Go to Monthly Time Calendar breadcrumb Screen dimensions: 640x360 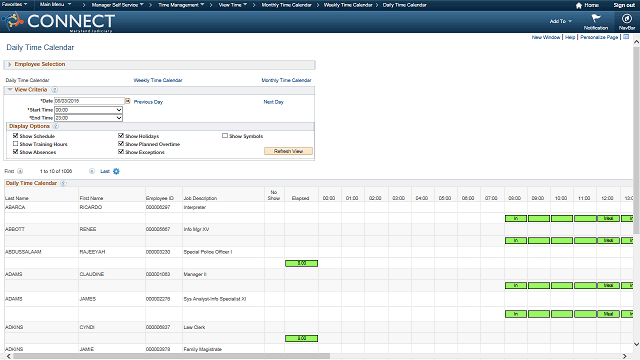click(286, 5)
